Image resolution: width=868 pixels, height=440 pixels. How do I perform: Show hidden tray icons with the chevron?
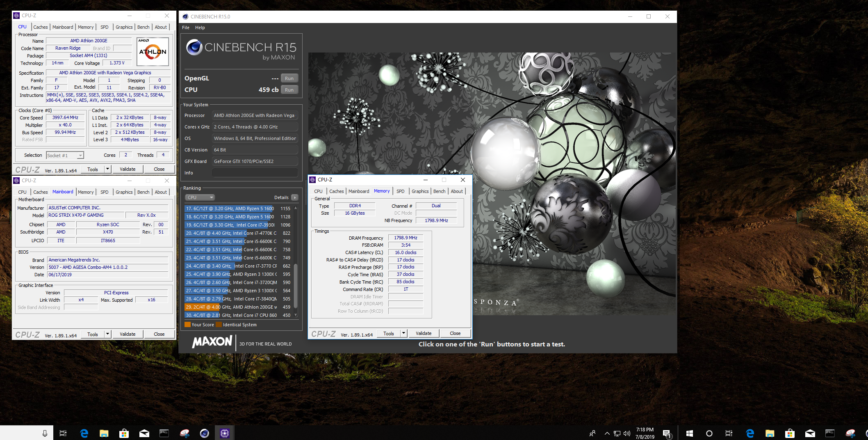607,433
